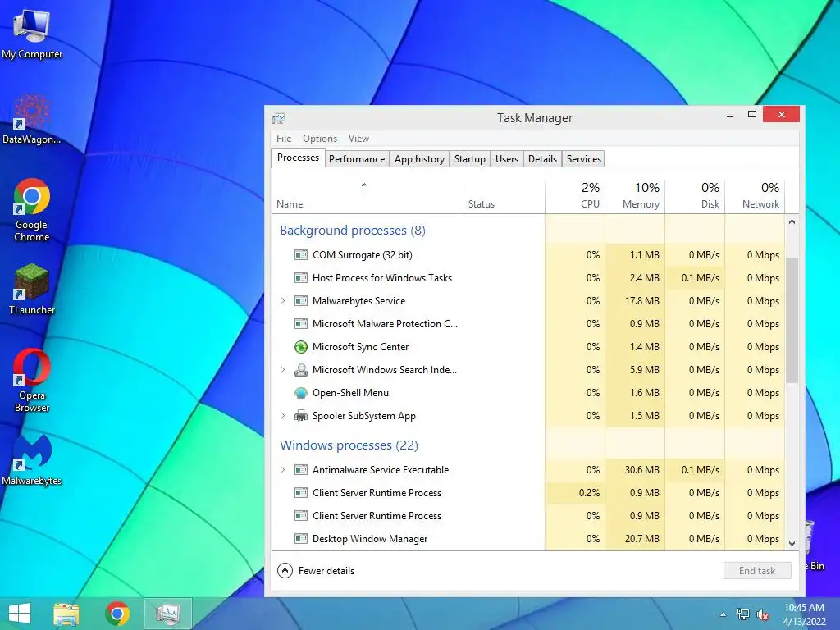Select the TLauncher Minecraft desktop icon
Viewport: 840px width, 630px height.
click(32, 290)
